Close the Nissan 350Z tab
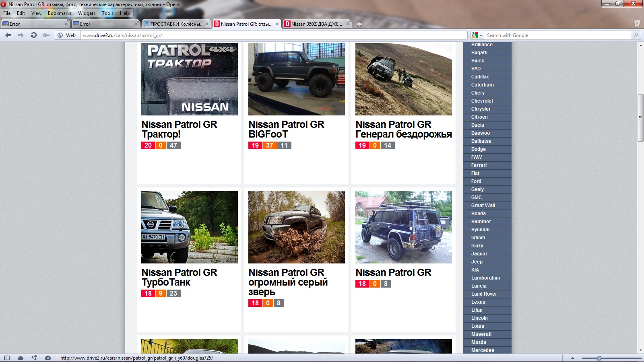Image resolution: width=644 pixels, height=362 pixels. [x=347, y=24]
